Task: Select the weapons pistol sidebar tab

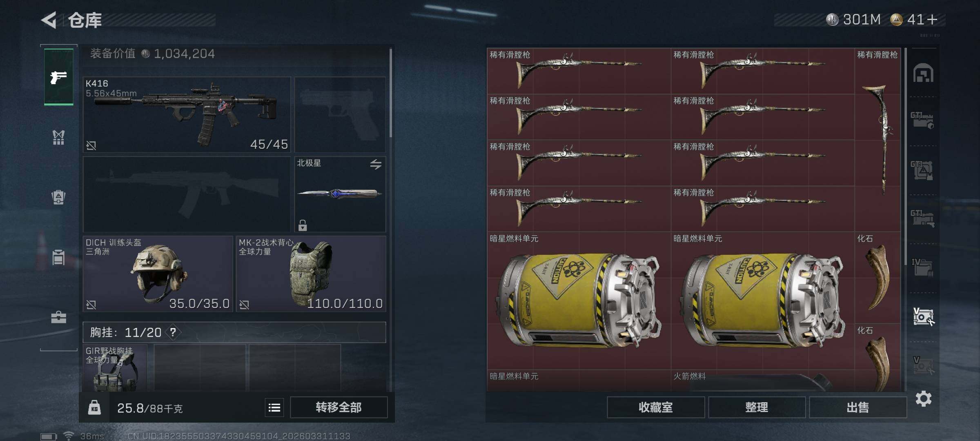Action: 58,76
